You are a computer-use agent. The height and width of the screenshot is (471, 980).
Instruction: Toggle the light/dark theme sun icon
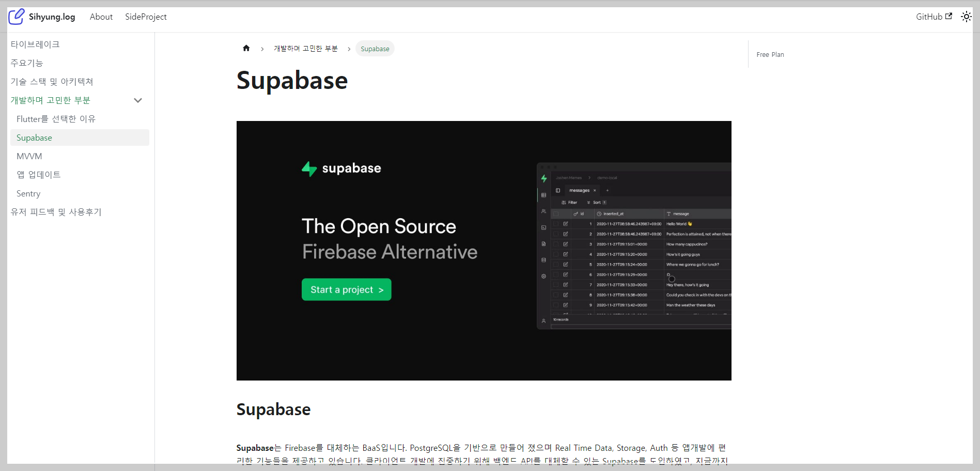click(x=966, y=17)
